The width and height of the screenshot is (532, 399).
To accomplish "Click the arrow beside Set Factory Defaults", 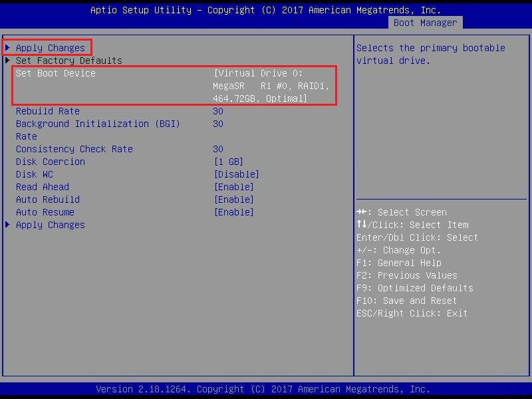I will coord(7,61).
